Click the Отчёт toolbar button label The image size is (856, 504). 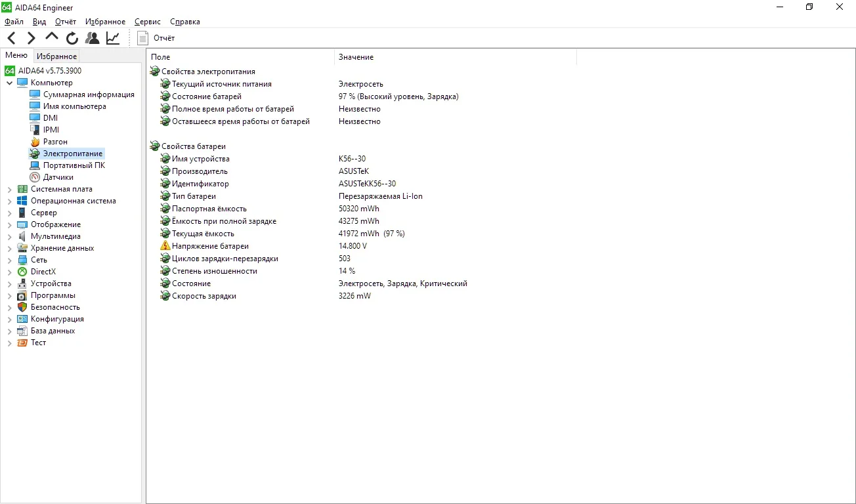164,38
